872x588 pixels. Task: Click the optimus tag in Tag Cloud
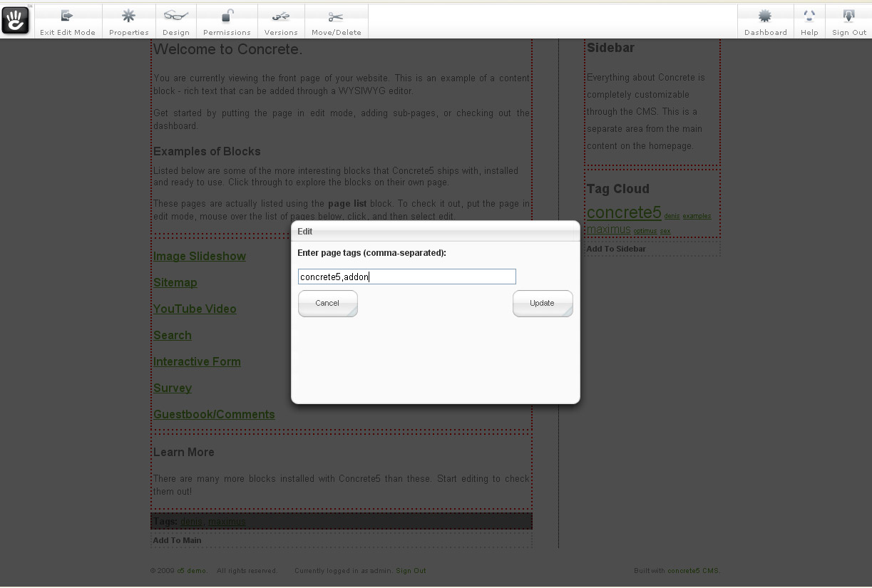pos(645,231)
